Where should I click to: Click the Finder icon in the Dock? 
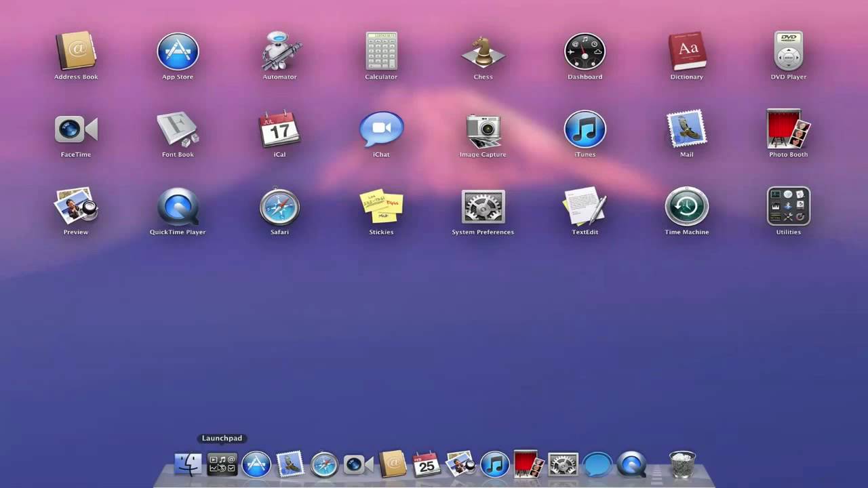[188, 464]
